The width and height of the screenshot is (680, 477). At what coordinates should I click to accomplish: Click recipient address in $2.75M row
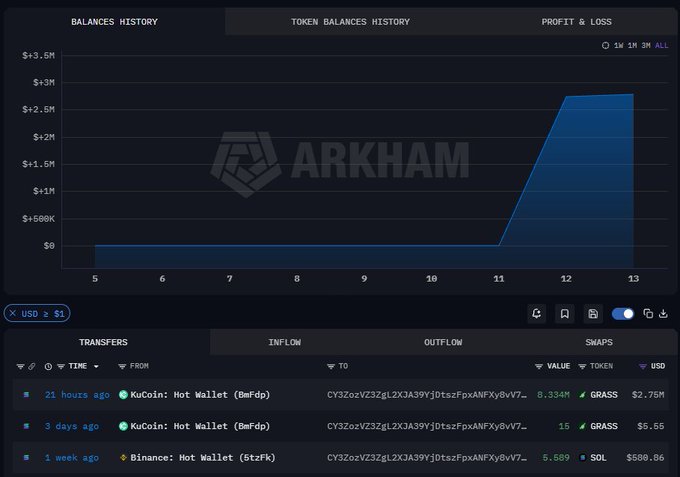(x=427, y=395)
